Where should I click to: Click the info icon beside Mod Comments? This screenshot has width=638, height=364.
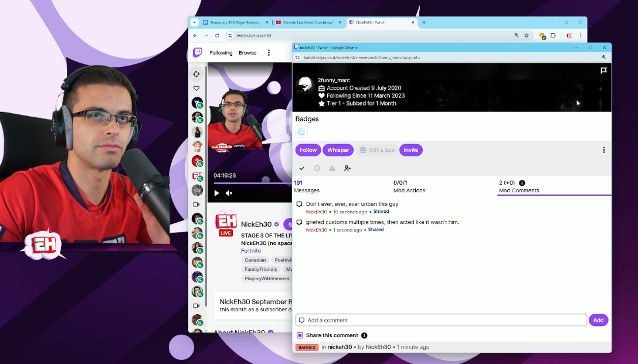[522, 183]
